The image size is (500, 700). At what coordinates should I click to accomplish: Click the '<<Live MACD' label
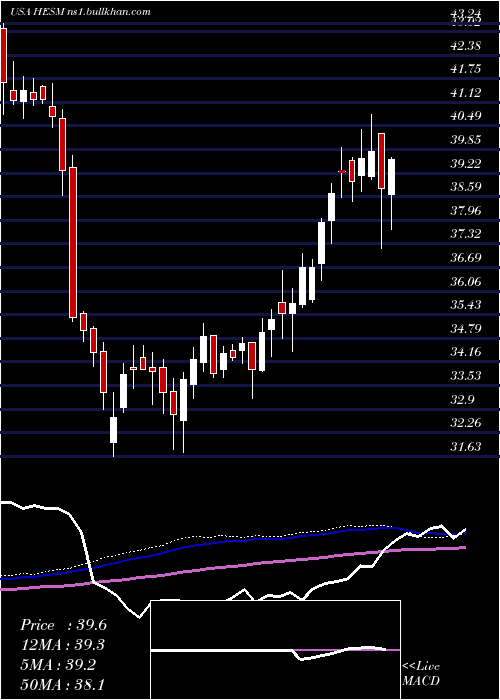421,674
